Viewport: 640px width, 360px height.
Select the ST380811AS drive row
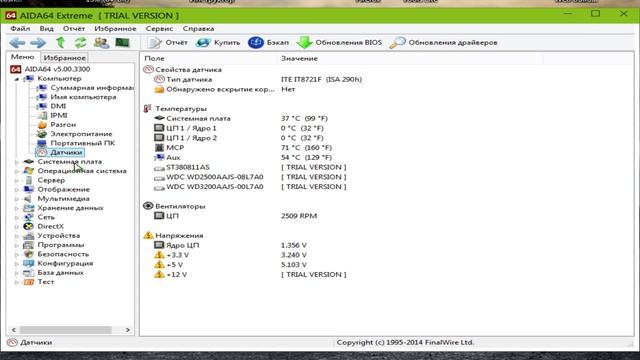(x=250, y=167)
